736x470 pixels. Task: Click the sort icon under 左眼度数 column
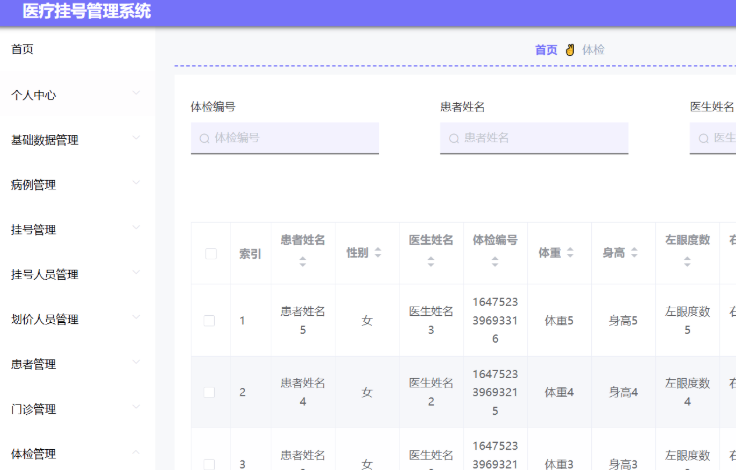coord(687,262)
